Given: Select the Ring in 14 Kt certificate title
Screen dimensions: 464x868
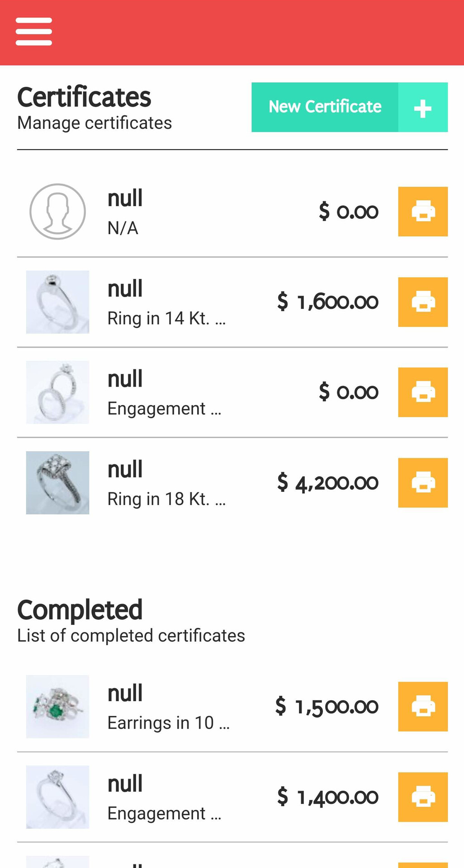Looking at the screenshot, I should [166, 318].
